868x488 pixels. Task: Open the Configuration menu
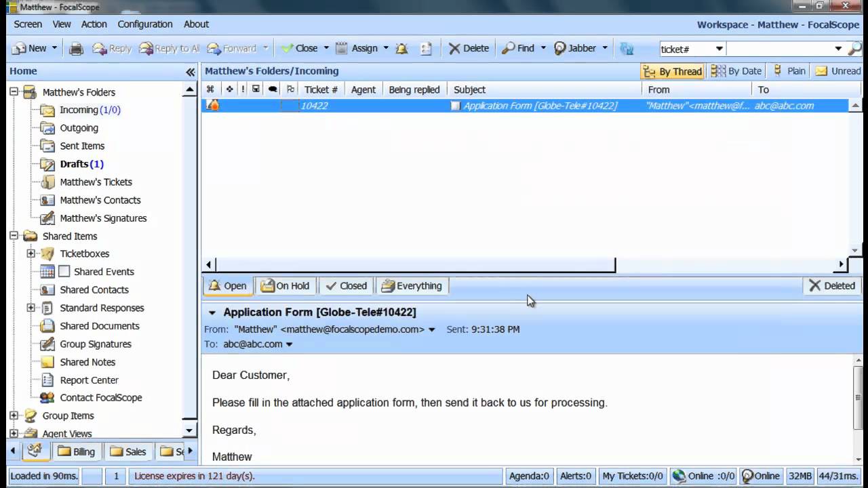(145, 24)
